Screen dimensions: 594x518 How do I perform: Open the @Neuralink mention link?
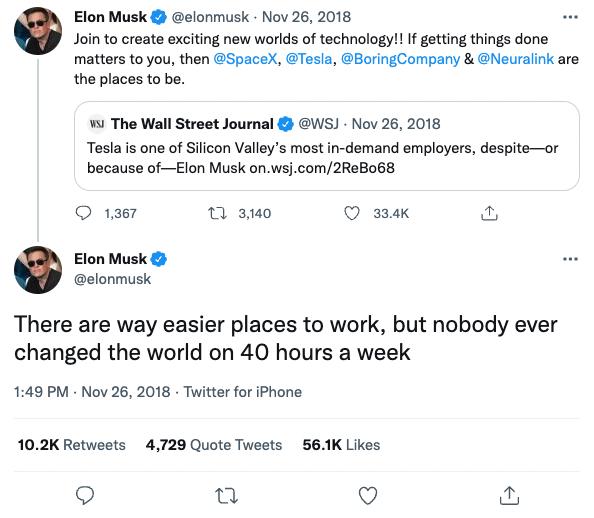pyautogui.click(x=516, y=59)
